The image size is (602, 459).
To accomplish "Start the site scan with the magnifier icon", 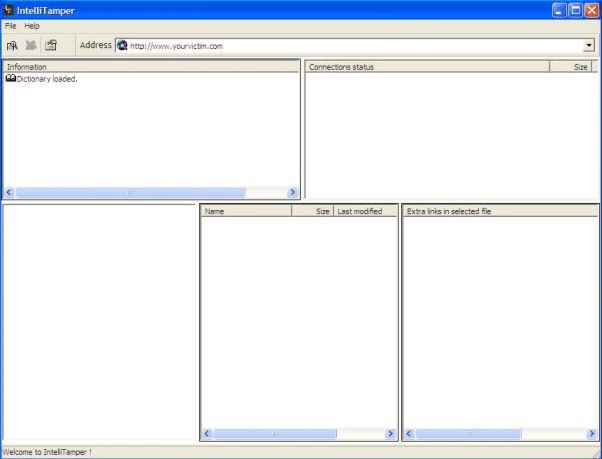I will pyautogui.click(x=12, y=46).
